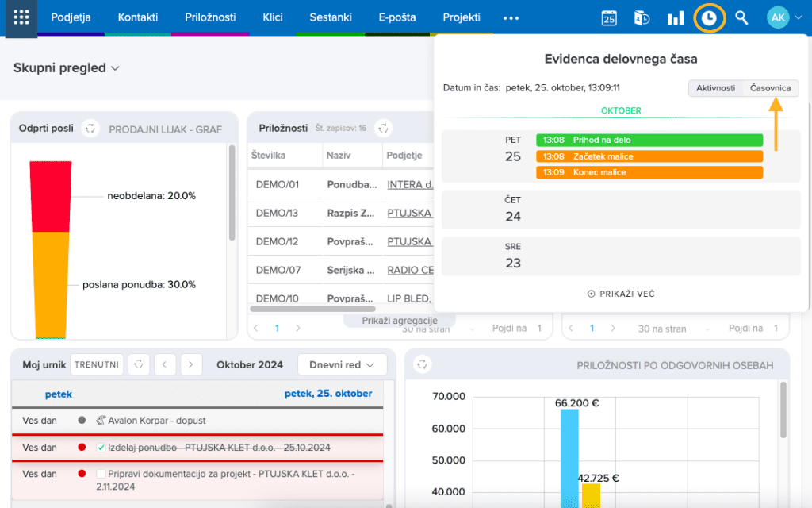Screen dimensions: 812x508
Task: Open search with magnifier icon
Action: (x=741, y=18)
